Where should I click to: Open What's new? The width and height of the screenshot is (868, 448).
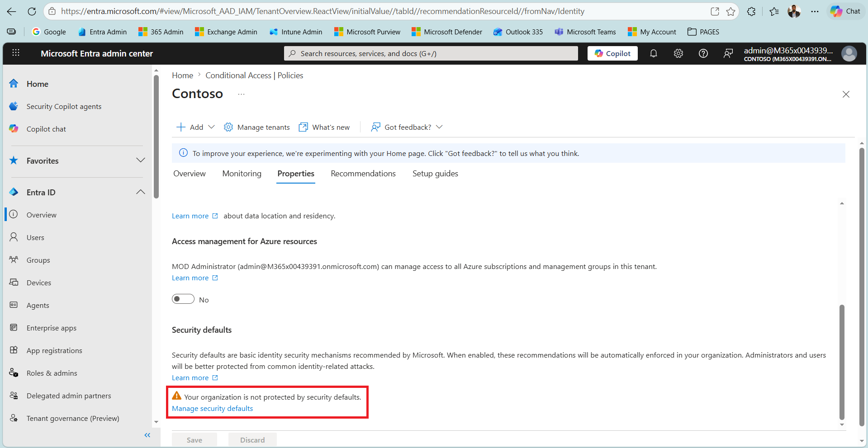[324, 127]
